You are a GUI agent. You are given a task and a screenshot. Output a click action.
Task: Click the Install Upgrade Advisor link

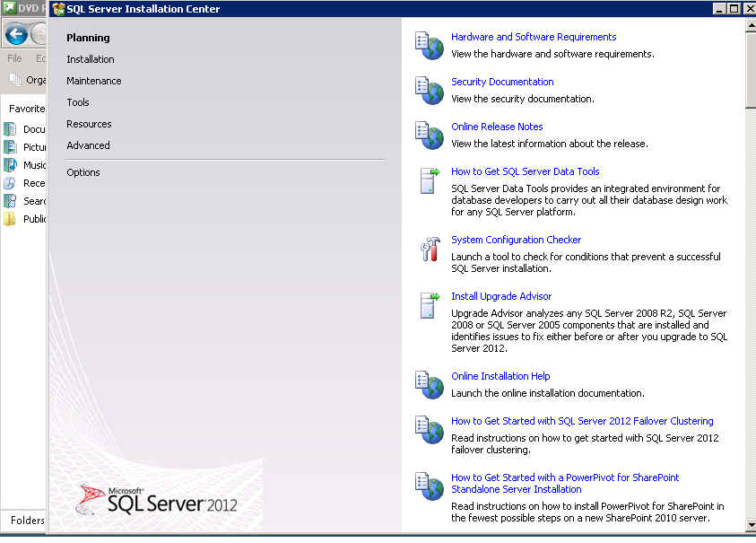(x=501, y=296)
